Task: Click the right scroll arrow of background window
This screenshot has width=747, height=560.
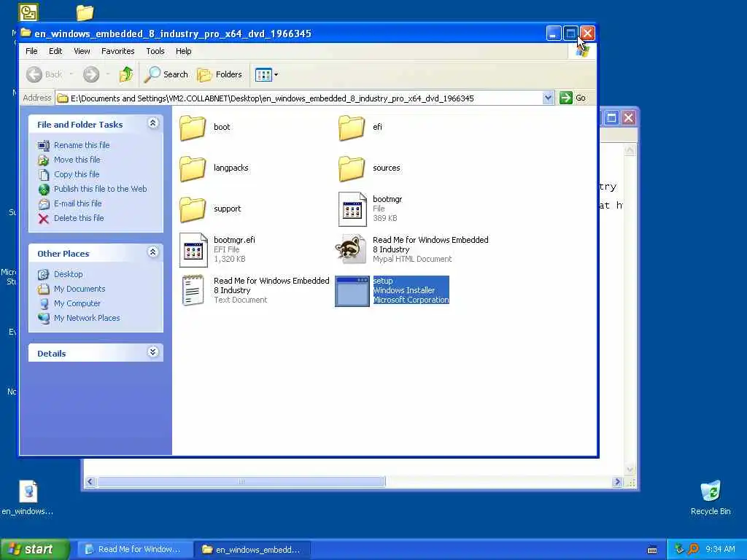Action: (617, 481)
